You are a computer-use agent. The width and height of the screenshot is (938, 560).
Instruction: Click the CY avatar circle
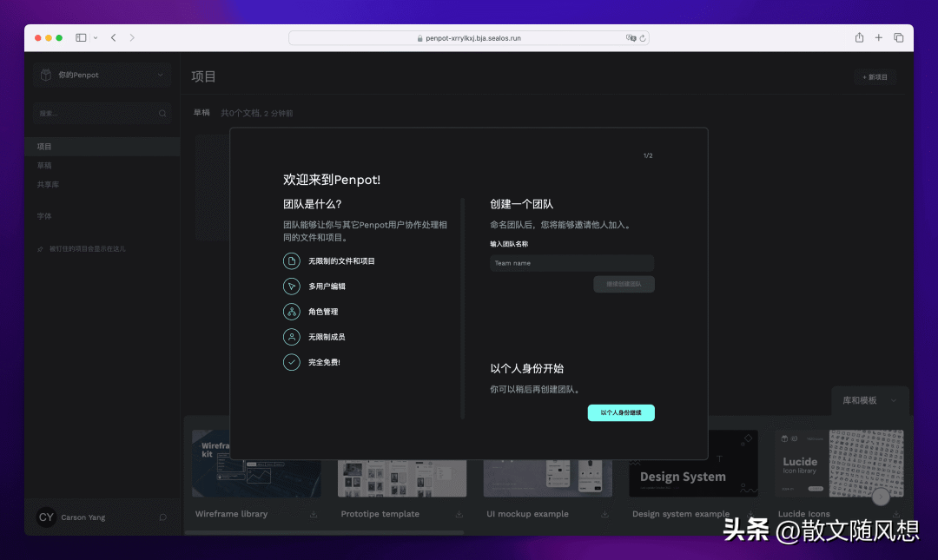[46, 517]
